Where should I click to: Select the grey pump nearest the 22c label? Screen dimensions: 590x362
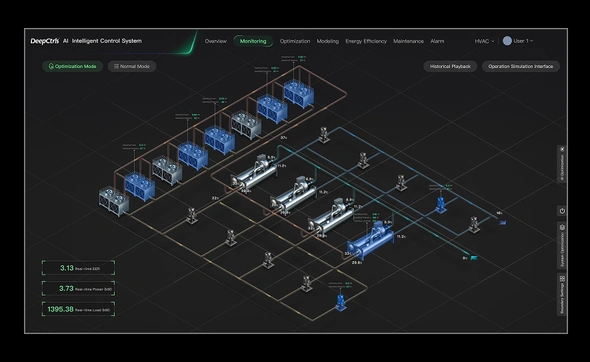(192, 216)
